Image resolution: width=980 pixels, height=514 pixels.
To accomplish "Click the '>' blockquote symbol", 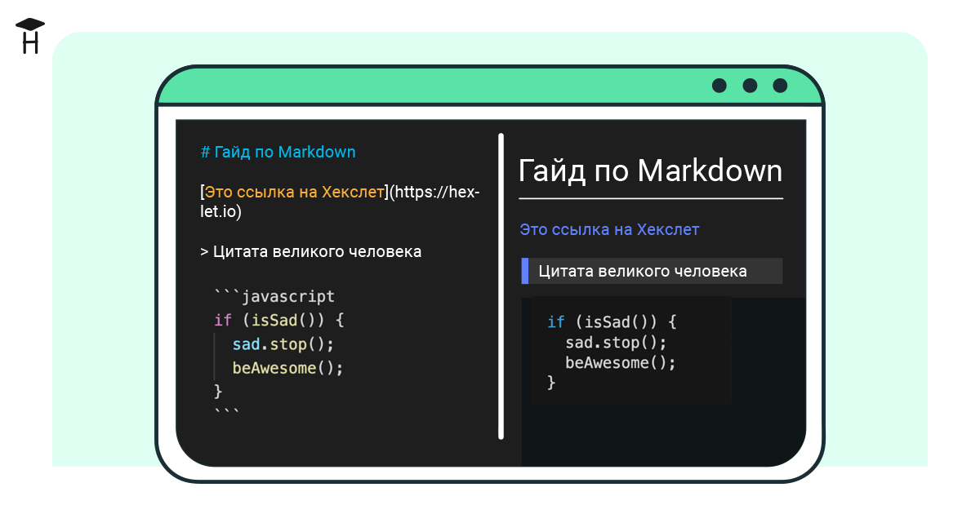I will click(204, 251).
